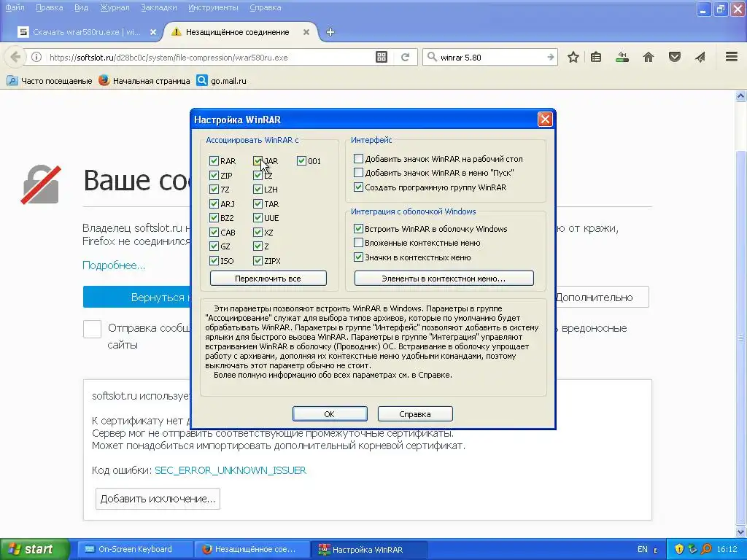The height and width of the screenshot is (560, 747).
Task: Confirm WinRAR setup with OK
Action: [330, 414]
